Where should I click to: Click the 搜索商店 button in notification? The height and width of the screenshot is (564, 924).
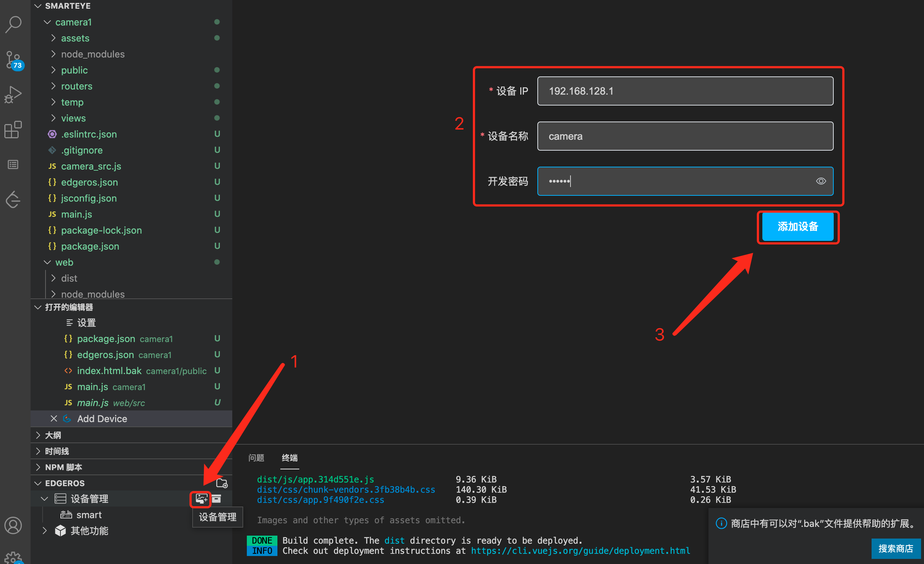(896, 549)
